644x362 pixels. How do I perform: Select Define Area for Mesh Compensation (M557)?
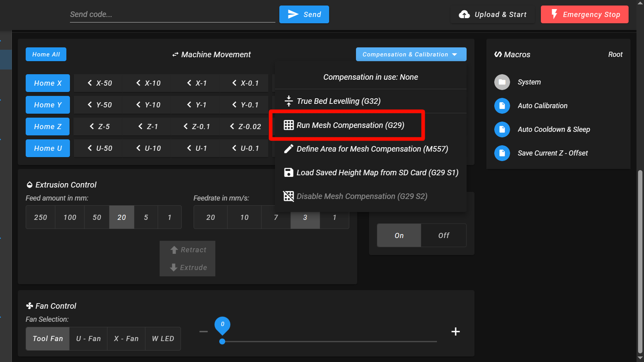coord(371,149)
